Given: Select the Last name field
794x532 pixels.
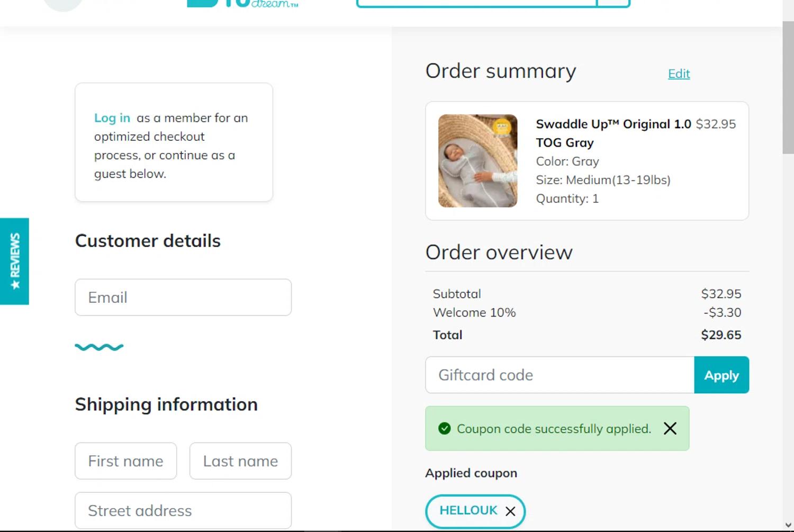Looking at the screenshot, I should tap(240, 461).
